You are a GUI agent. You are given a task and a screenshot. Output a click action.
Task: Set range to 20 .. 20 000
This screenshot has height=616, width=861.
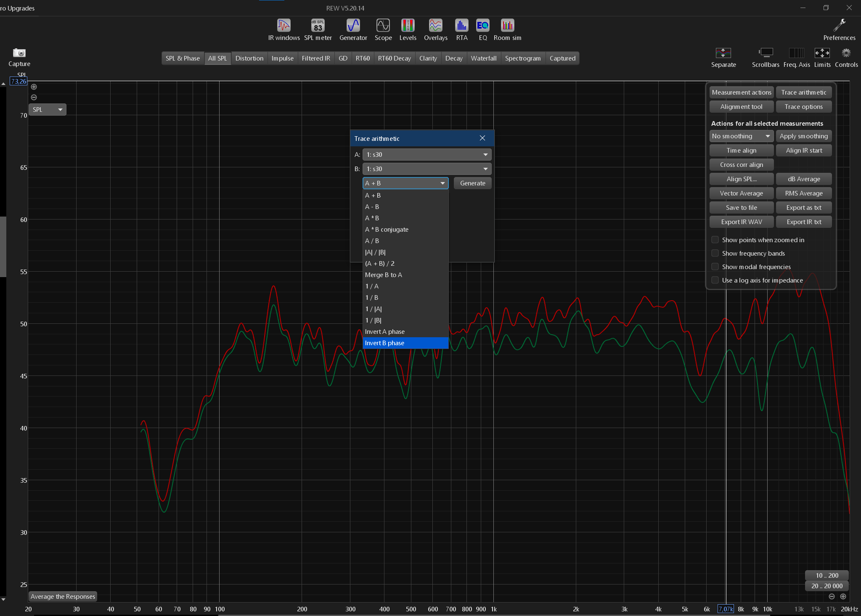point(827,586)
